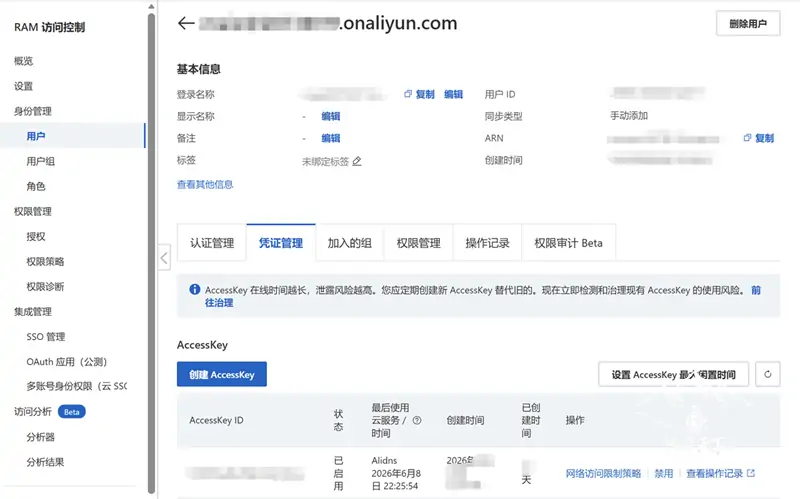Image resolution: width=800 pixels, height=499 pixels.
Task: Open 网络访问限制策略 for the AccessKey
Action: 603,473
